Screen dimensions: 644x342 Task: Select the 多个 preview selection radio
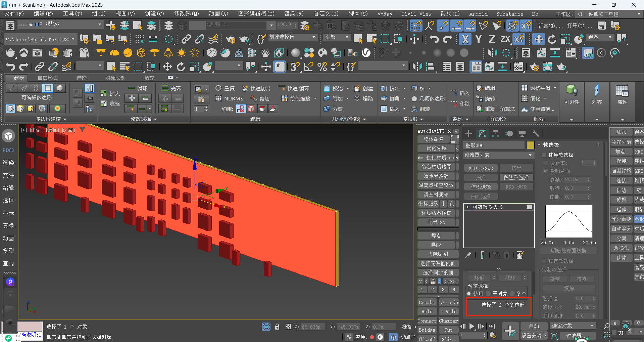point(512,294)
